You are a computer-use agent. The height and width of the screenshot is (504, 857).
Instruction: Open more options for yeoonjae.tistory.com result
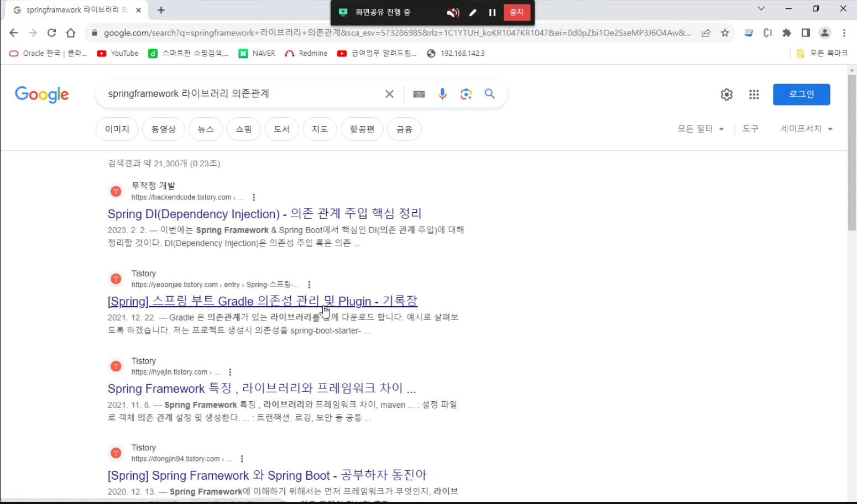(309, 285)
